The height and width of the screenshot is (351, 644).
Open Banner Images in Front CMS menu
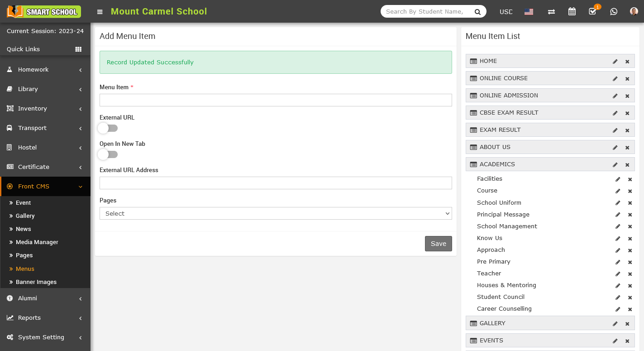click(x=36, y=282)
